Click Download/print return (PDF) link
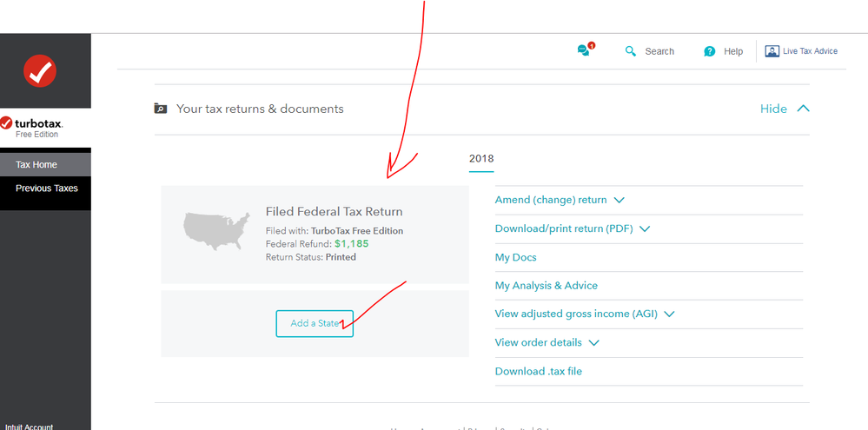The image size is (868, 430). click(564, 228)
